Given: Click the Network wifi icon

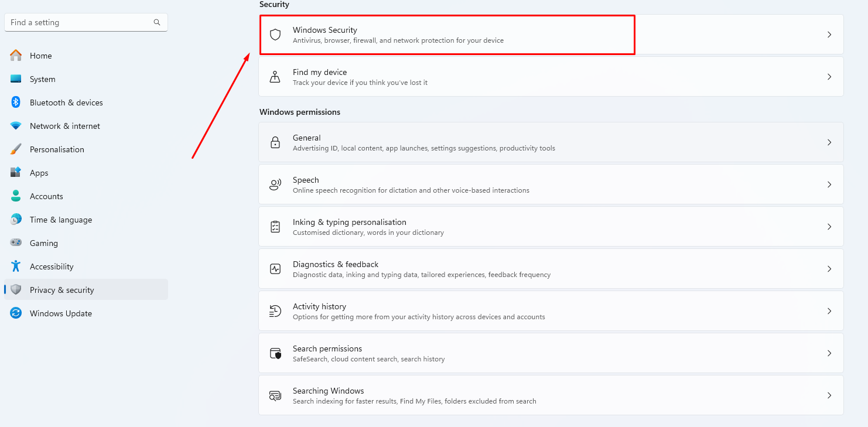Looking at the screenshot, I should coord(16,126).
